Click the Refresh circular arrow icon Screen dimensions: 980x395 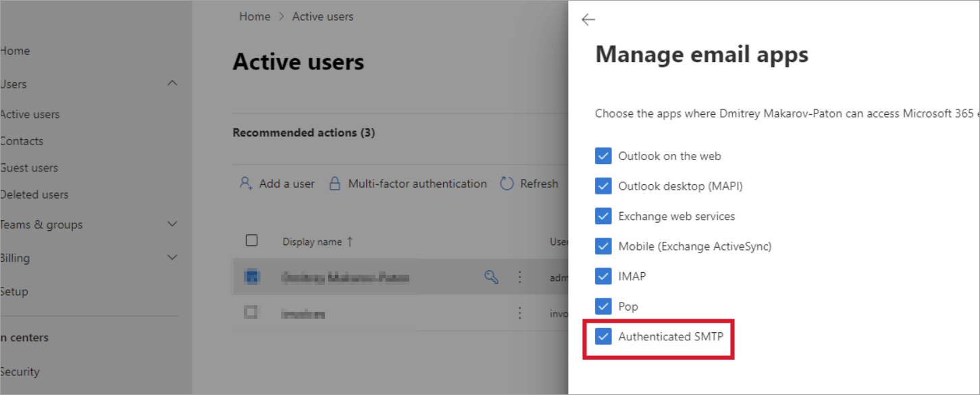pyautogui.click(x=507, y=184)
